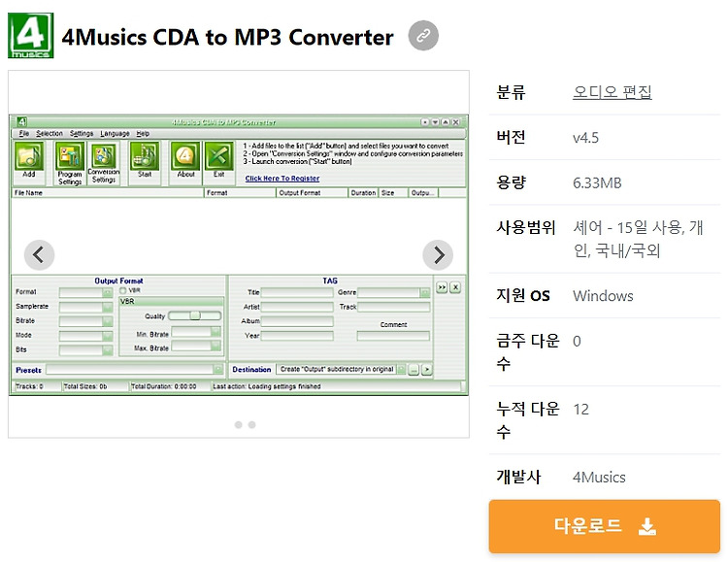Click the 4Musics CDA to MP3 Converter heading

point(227,37)
